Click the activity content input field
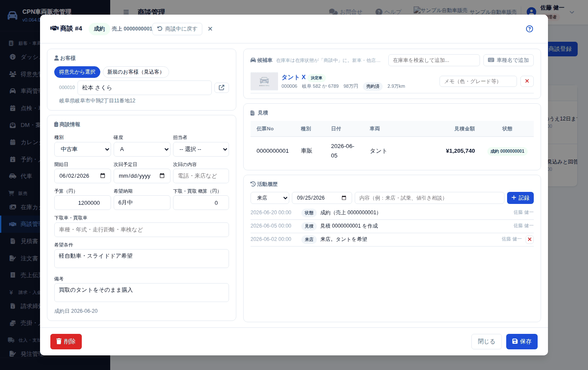588x370 pixels. pyautogui.click(x=430, y=198)
